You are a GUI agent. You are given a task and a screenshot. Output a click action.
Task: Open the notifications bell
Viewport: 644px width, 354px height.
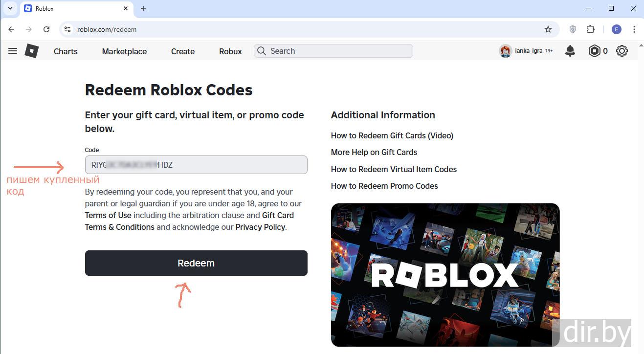pyautogui.click(x=570, y=51)
